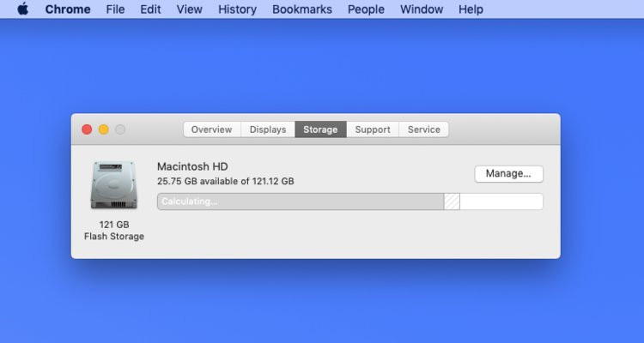Open the File menu
Viewport: 644px width, 343px height.
pos(115,9)
